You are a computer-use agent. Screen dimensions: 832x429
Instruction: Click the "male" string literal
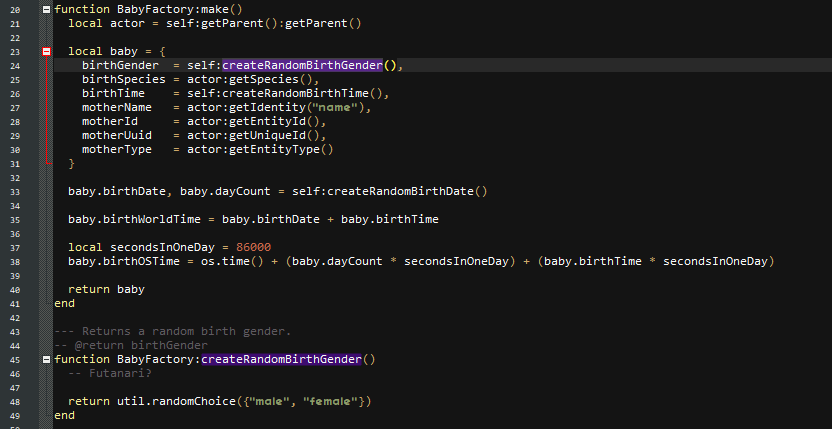pos(271,401)
